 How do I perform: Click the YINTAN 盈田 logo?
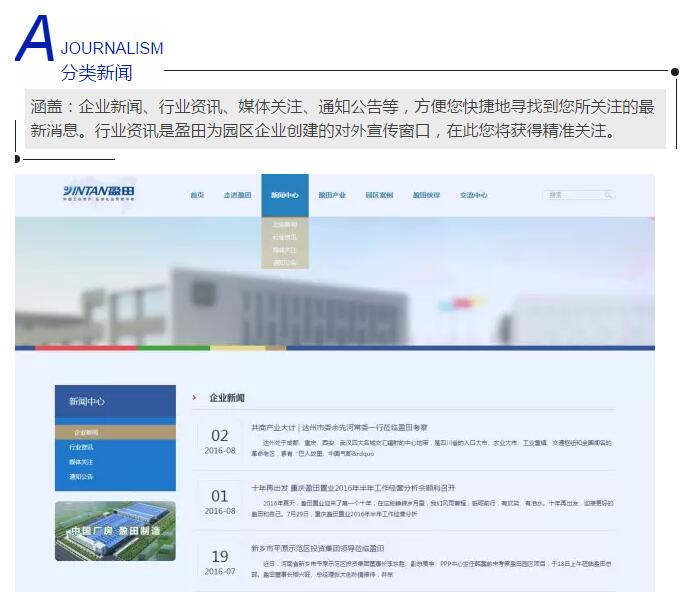tap(98, 193)
